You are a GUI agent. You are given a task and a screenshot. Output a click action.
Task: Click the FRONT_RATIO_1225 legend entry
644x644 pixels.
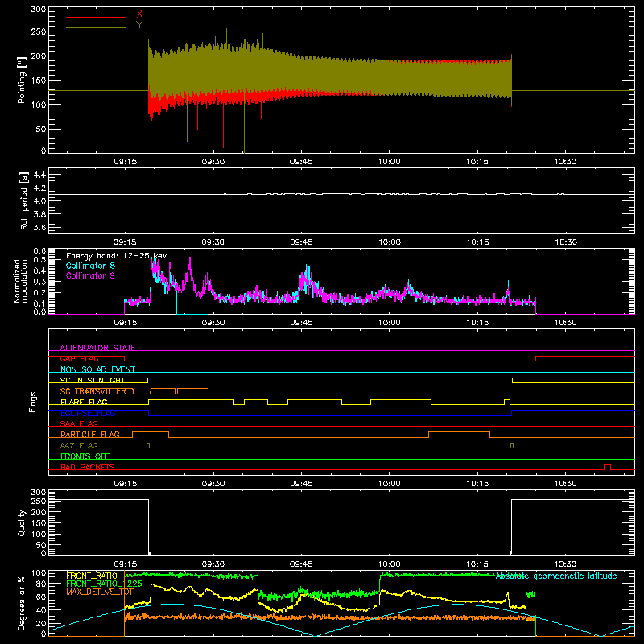click(x=104, y=584)
